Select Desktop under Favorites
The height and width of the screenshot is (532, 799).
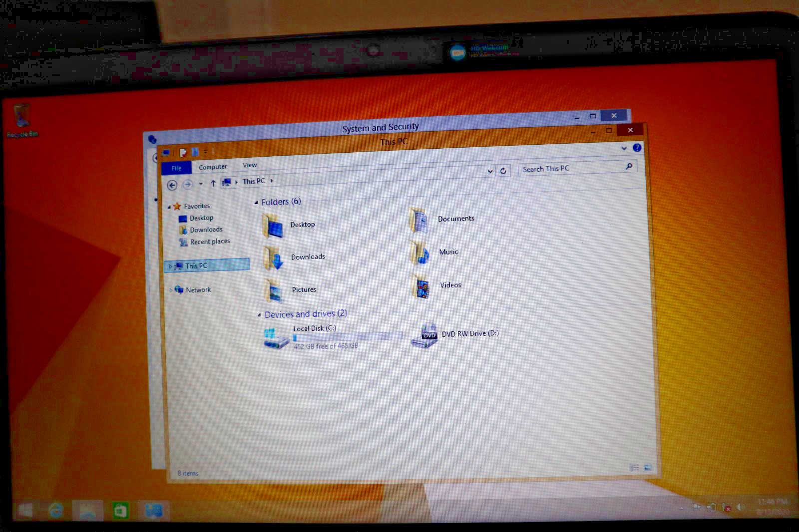(x=201, y=218)
